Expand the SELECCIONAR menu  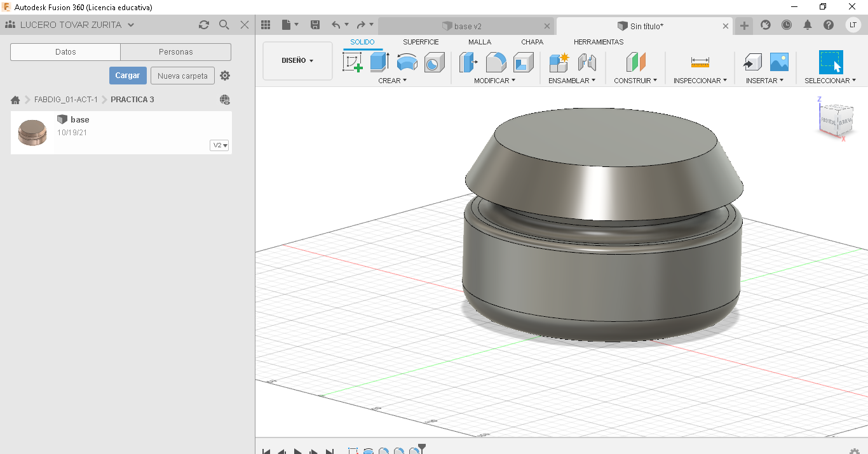(831, 81)
